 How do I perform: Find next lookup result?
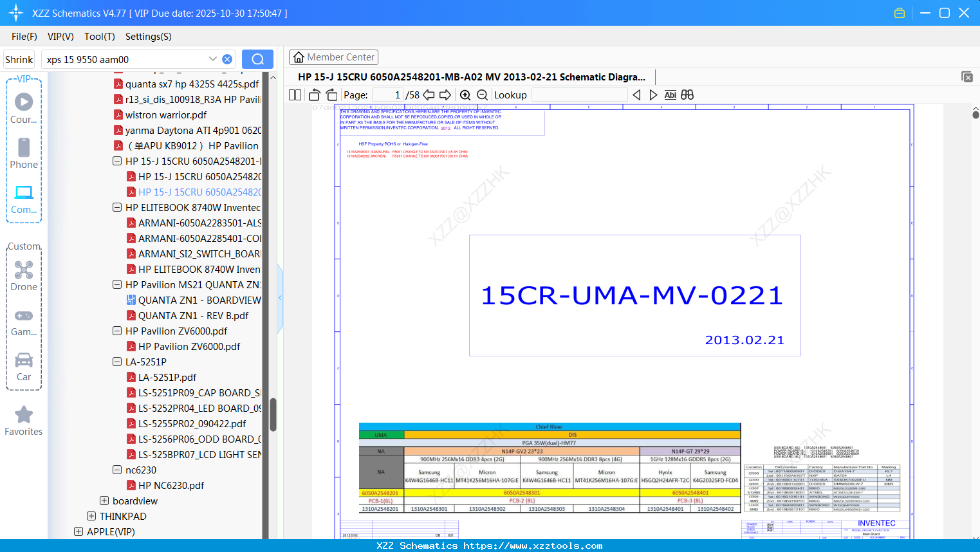[653, 95]
